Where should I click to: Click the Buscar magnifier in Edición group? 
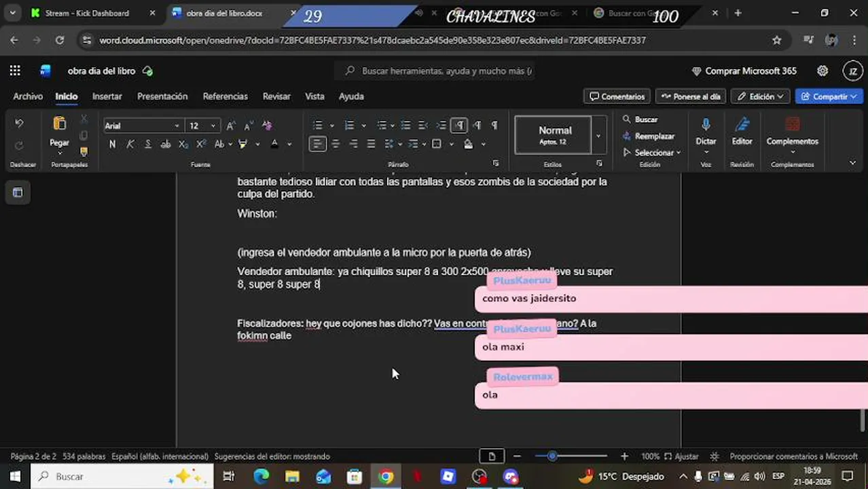639,120
